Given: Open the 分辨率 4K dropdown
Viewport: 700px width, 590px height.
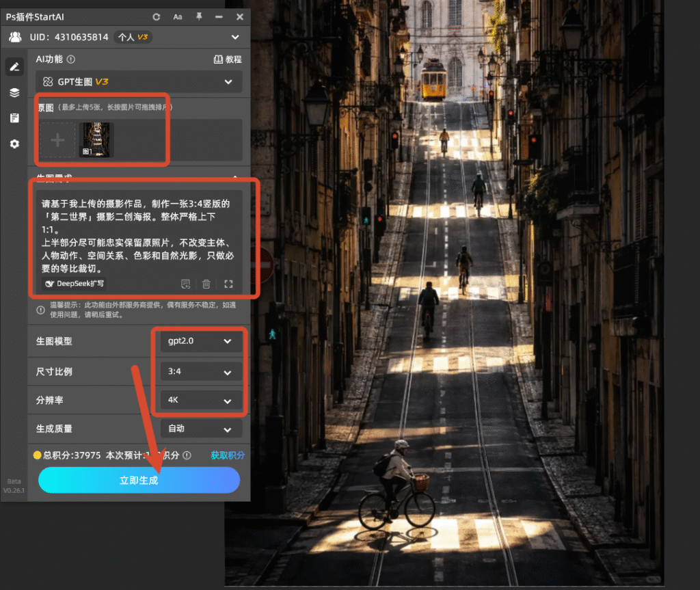Looking at the screenshot, I should point(202,400).
